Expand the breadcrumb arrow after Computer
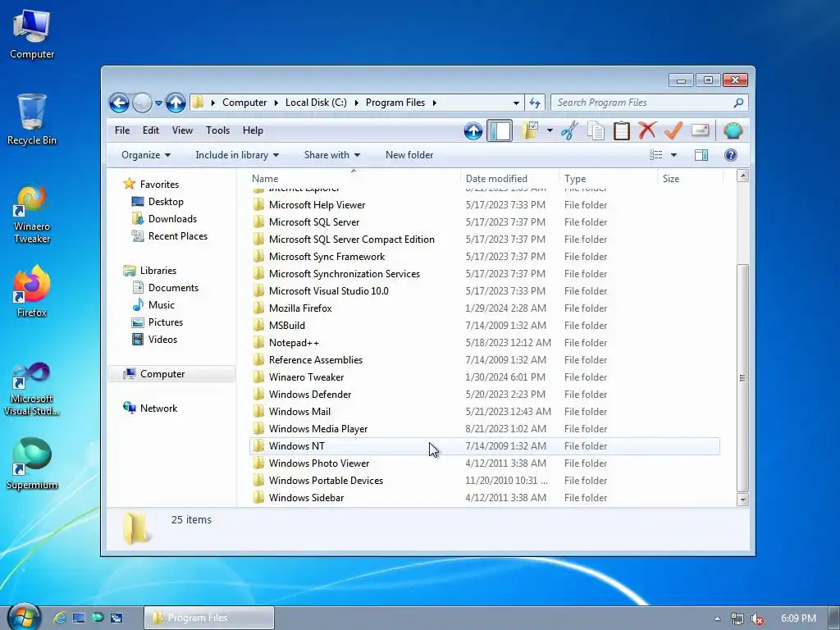840x630 pixels. pos(276,103)
